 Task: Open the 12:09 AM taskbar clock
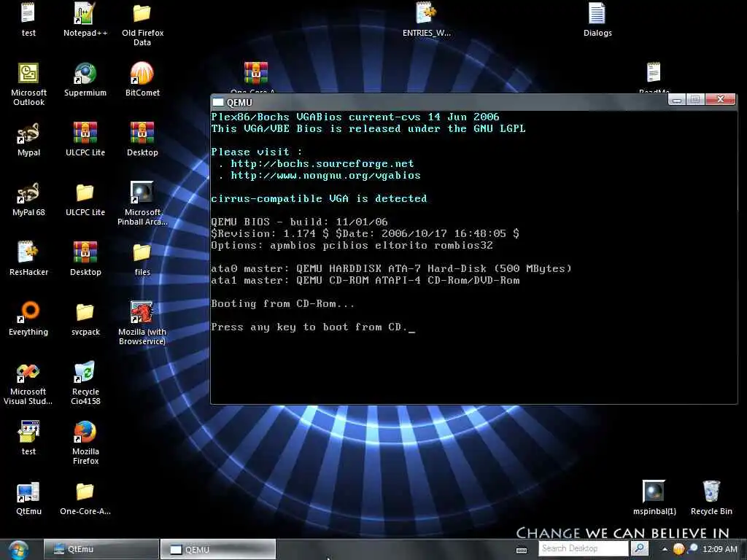pos(720,549)
